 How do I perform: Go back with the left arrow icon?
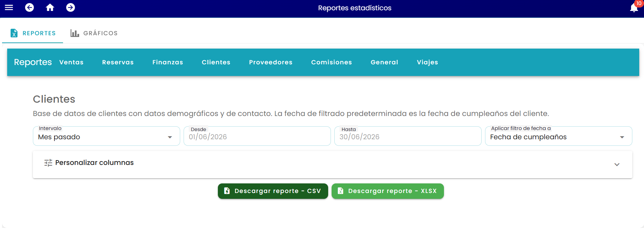point(29,8)
